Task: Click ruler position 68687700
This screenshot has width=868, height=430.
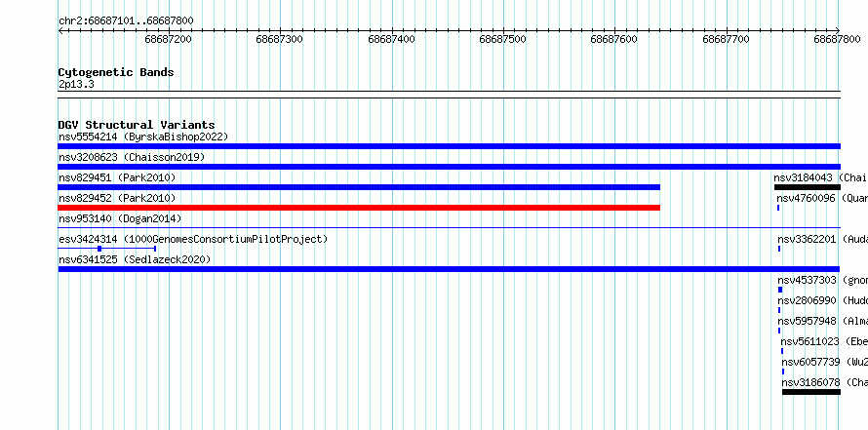Action: [x=727, y=39]
